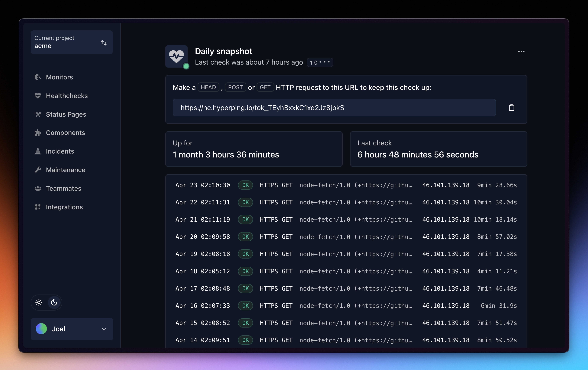The image size is (588, 370).
Task: Open the three-dot more options menu
Action: pos(521,51)
